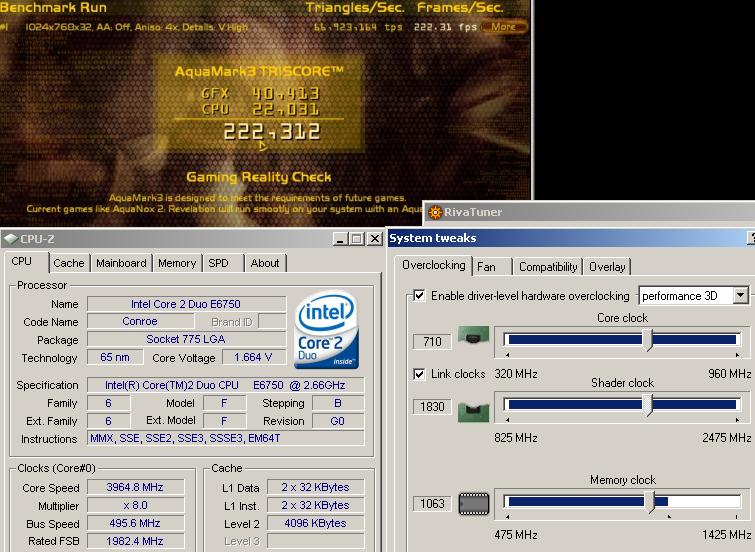Open the About tab in CPU-Z
Image resolution: width=755 pixels, height=552 pixels.
click(x=265, y=263)
